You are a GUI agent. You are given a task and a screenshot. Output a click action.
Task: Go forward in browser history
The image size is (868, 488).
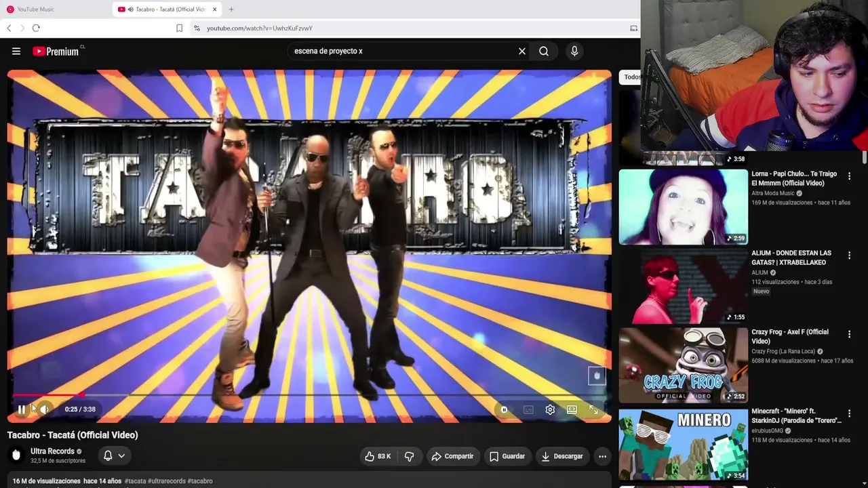pyautogui.click(x=22, y=28)
